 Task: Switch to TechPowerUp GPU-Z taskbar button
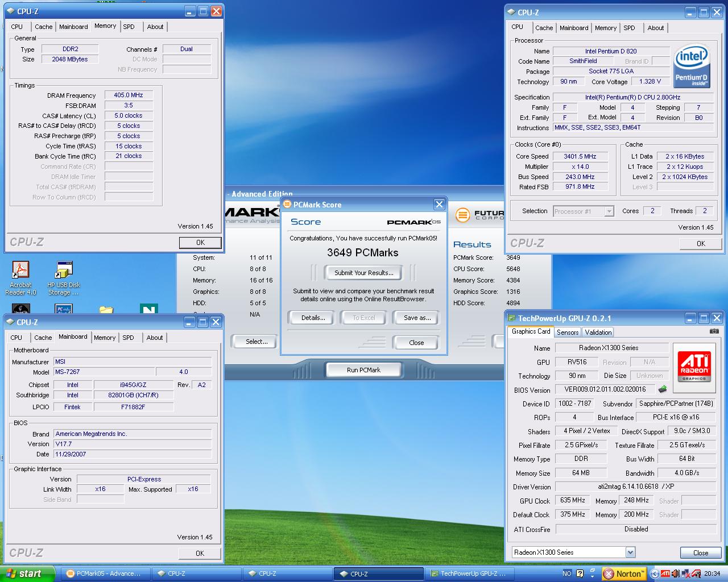pyautogui.click(x=470, y=574)
